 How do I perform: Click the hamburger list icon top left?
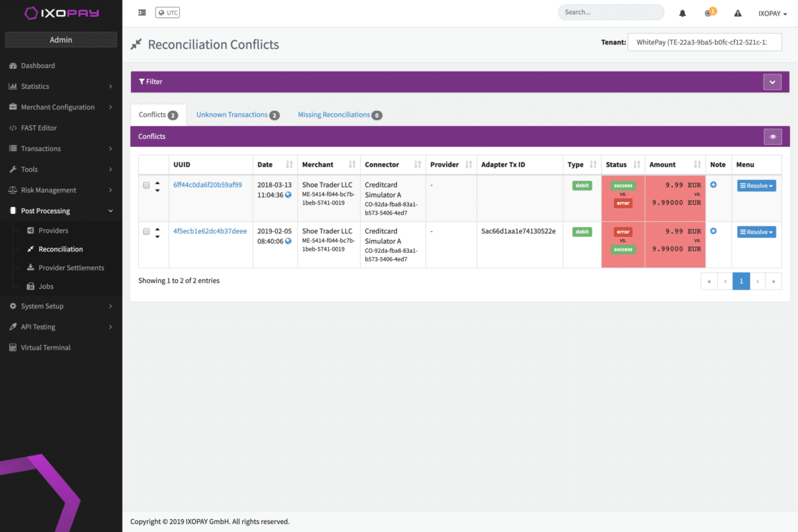(x=142, y=12)
